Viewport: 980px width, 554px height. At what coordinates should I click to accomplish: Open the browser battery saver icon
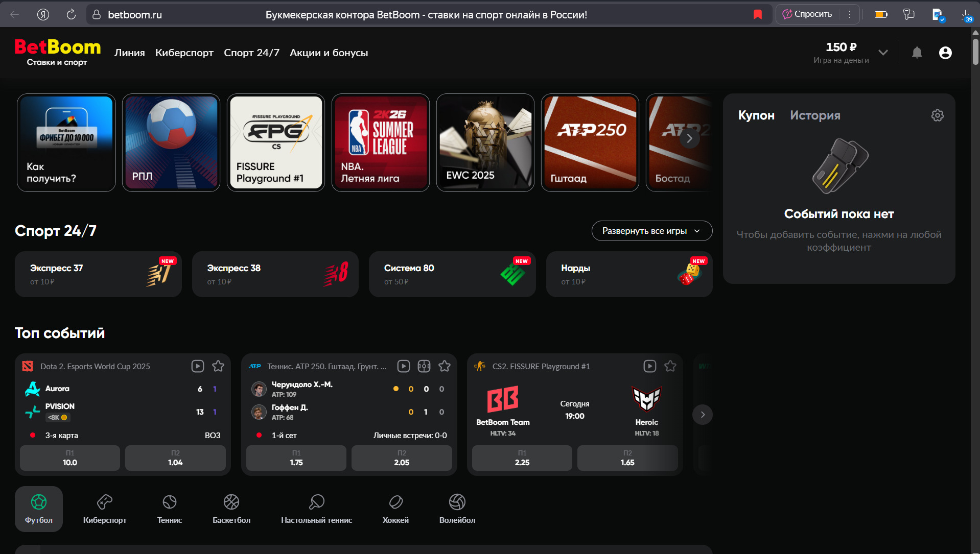tap(881, 14)
